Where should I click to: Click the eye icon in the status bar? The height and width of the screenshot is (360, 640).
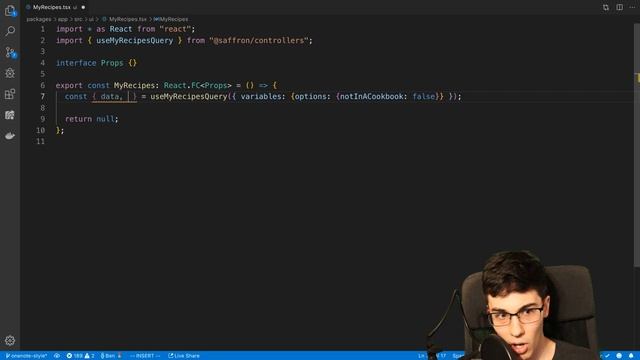(x=57, y=356)
